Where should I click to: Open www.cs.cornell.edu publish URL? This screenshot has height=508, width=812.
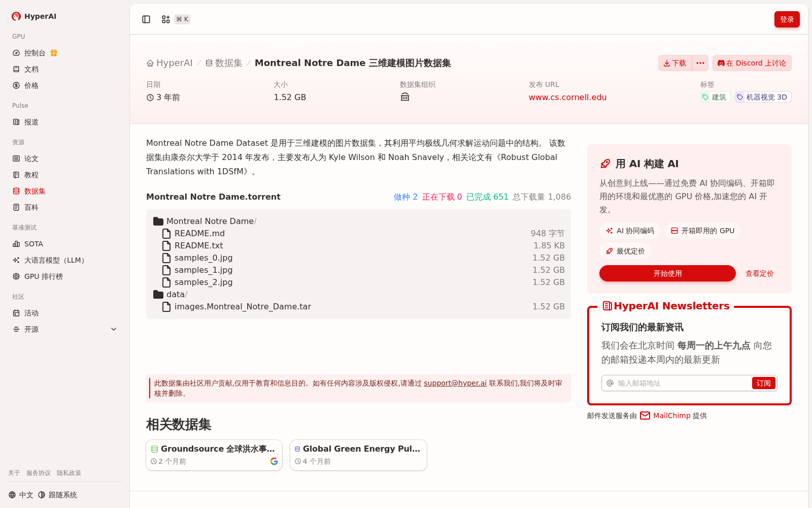[x=567, y=97]
